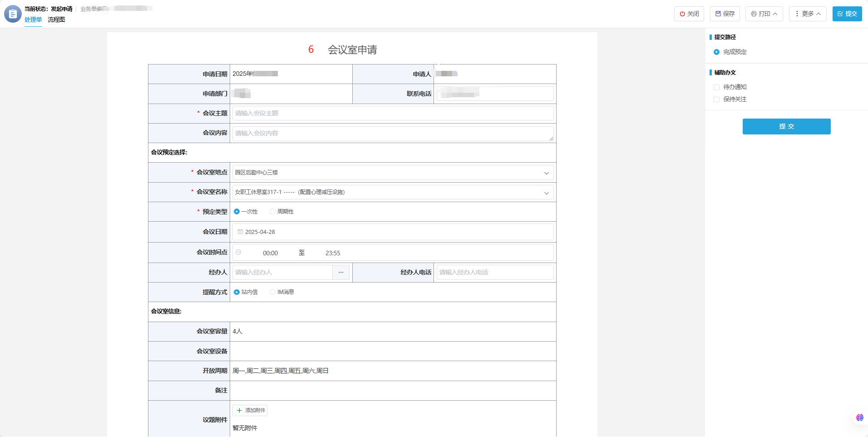This screenshot has height=437, width=868.
Task: Click the 会议主题 input field
Action: [393, 113]
